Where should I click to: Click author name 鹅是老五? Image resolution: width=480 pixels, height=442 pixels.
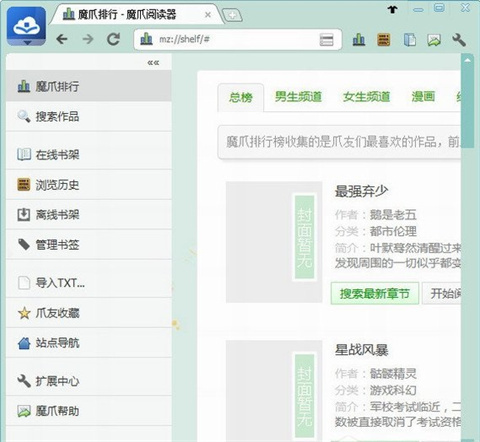(x=393, y=215)
